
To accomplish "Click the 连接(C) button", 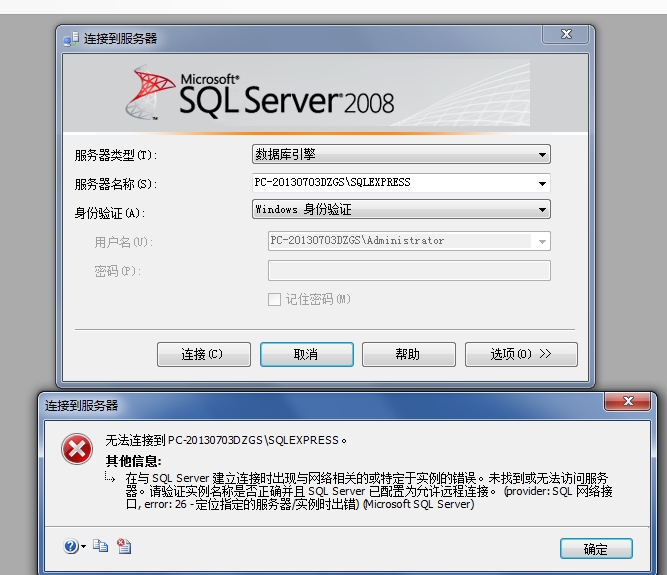I will click(x=204, y=354).
